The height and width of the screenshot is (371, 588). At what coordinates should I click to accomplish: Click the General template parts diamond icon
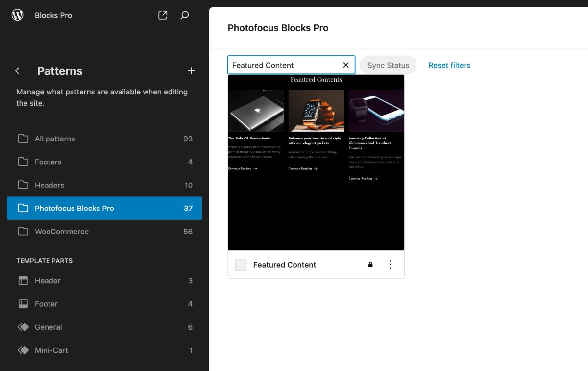point(23,327)
